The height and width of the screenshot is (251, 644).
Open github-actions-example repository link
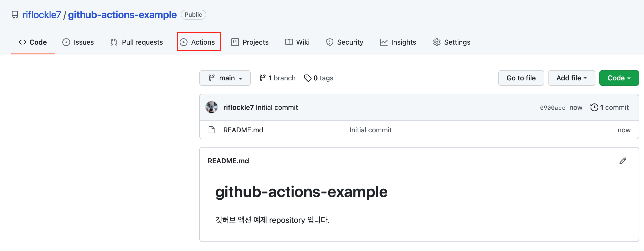(122, 15)
